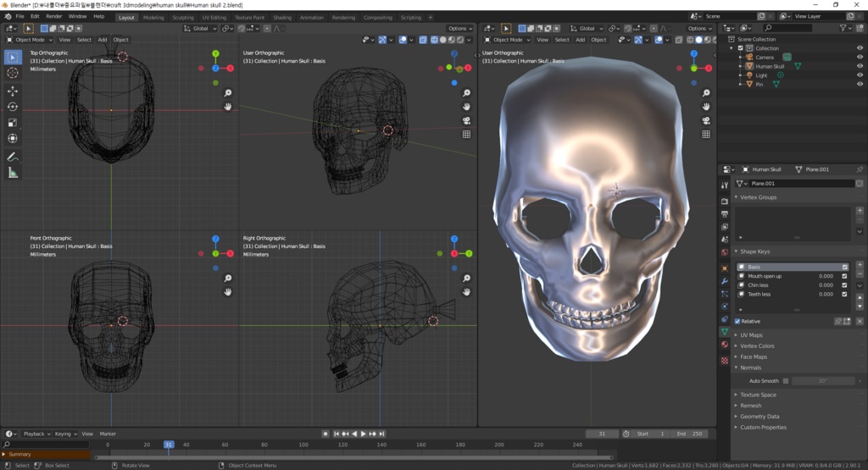Open the Modifier properties wrench tab

click(725, 280)
